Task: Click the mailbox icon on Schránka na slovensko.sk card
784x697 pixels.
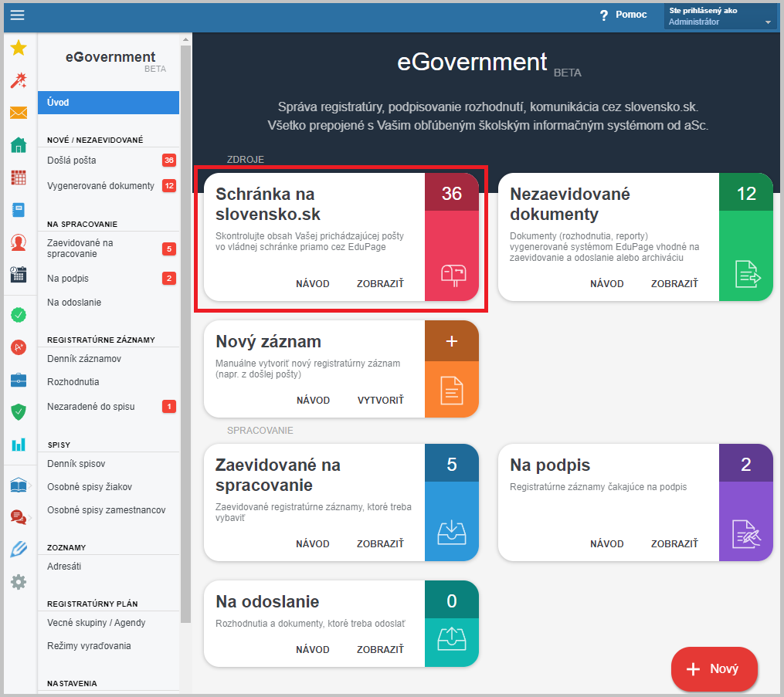Action: coord(453,276)
